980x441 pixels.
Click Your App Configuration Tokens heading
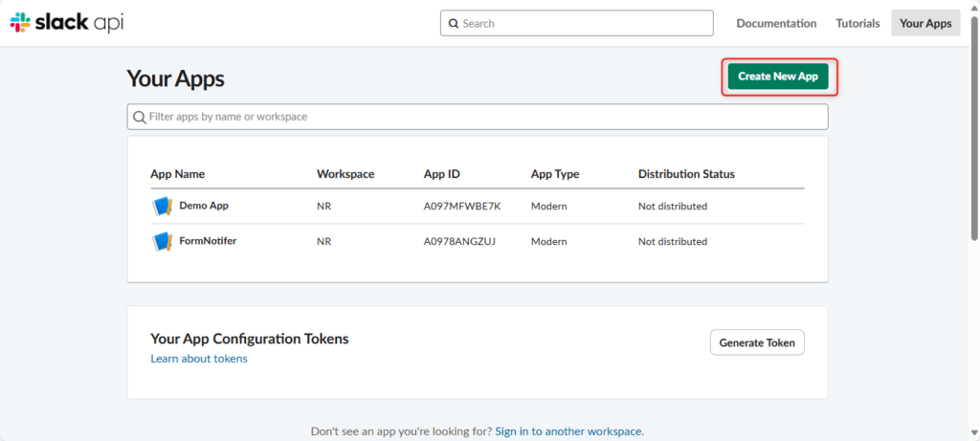click(x=250, y=339)
